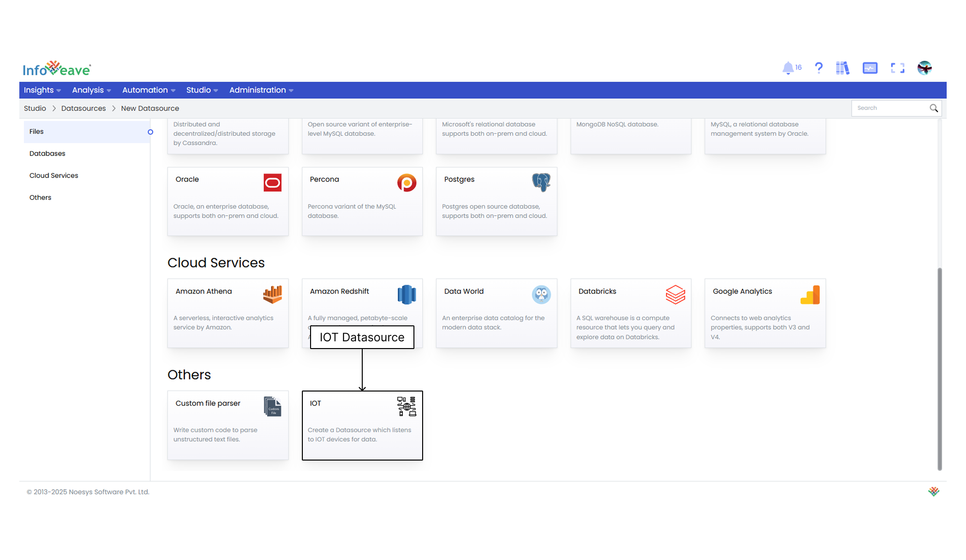The image size is (966, 560).
Task: Select Files in the sidebar
Action: [x=87, y=132]
